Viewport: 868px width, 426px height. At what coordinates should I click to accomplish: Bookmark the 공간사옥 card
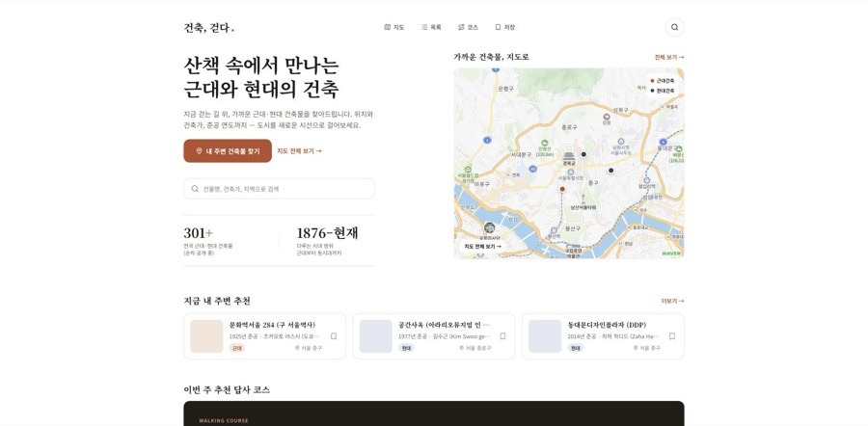point(502,335)
